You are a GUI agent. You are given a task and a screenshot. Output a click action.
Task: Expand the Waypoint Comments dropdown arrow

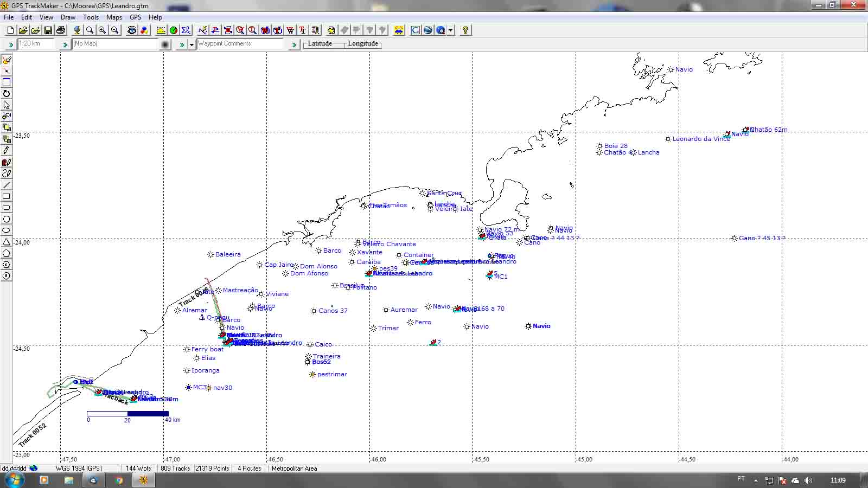click(192, 44)
